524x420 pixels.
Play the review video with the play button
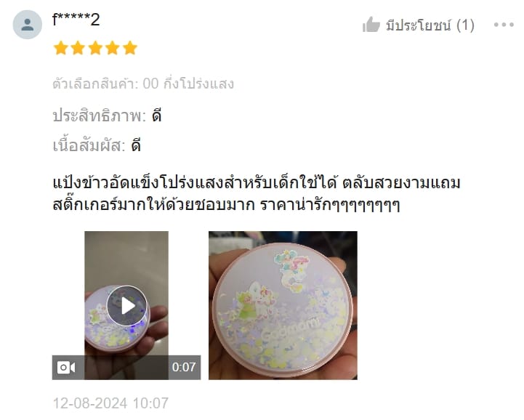[x=126, y=306]
